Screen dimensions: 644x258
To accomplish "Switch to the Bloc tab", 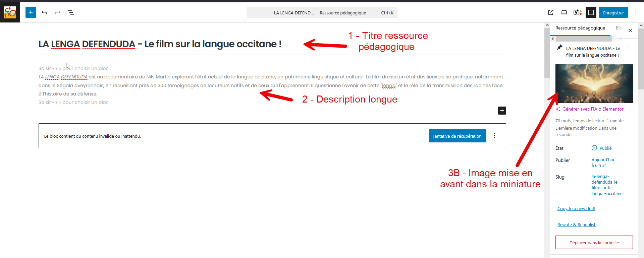I will pyautogui.click(x=619, y=28).
